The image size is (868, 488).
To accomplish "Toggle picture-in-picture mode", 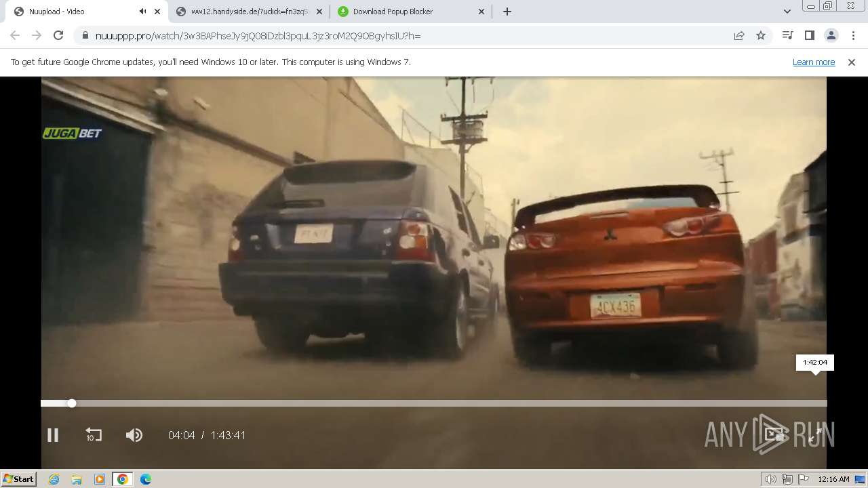I will (x=775, y=435).
